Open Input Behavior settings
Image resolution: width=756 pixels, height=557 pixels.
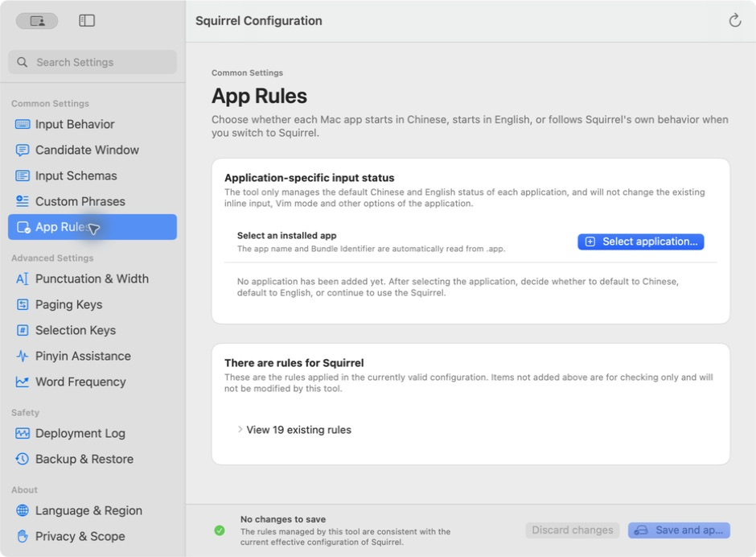click(92, 124)
